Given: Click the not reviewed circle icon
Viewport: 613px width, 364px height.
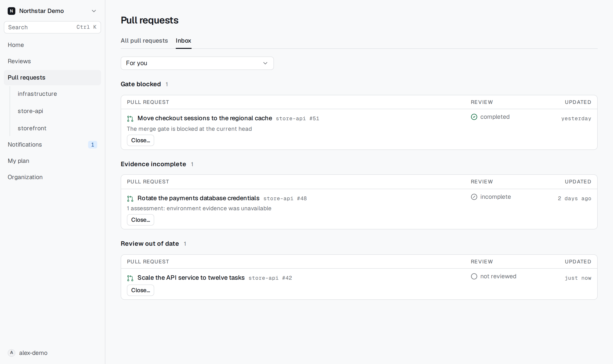Looking at the screenshot, I should tap(474, 276).
